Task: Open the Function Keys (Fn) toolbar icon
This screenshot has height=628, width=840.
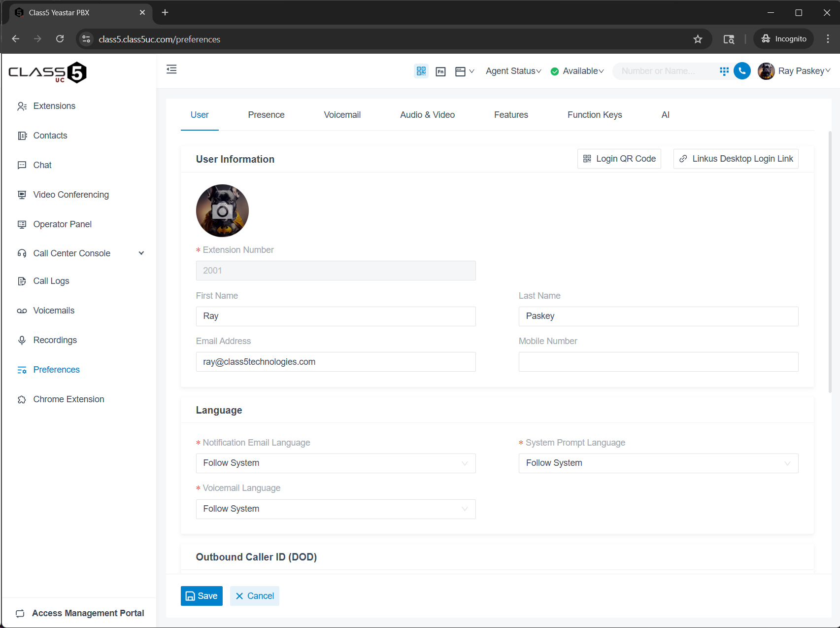Action: 440,71
